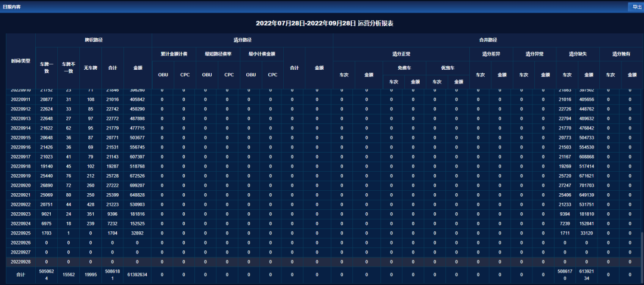644x285 pixels.
Task: Click the 导出 export button
Action: click(x=637, y=6)
